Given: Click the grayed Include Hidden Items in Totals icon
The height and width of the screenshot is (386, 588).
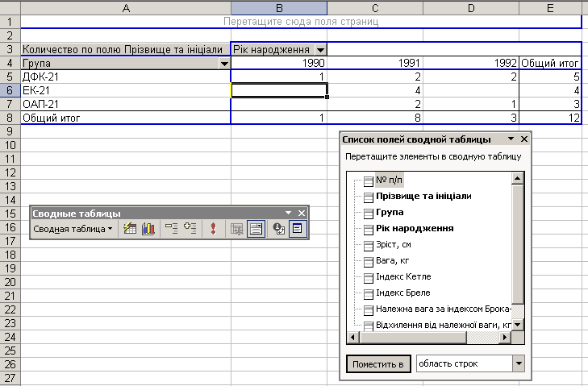Looking at the screenshot, I should pos(236,228).
